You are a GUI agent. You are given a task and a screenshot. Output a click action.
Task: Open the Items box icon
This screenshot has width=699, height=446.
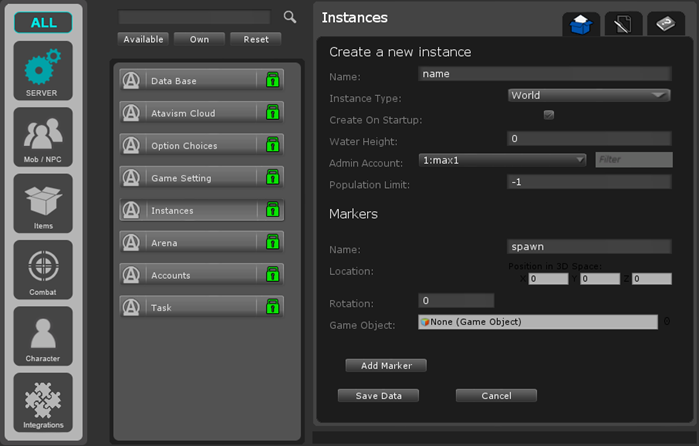click(x=43, y=204)
